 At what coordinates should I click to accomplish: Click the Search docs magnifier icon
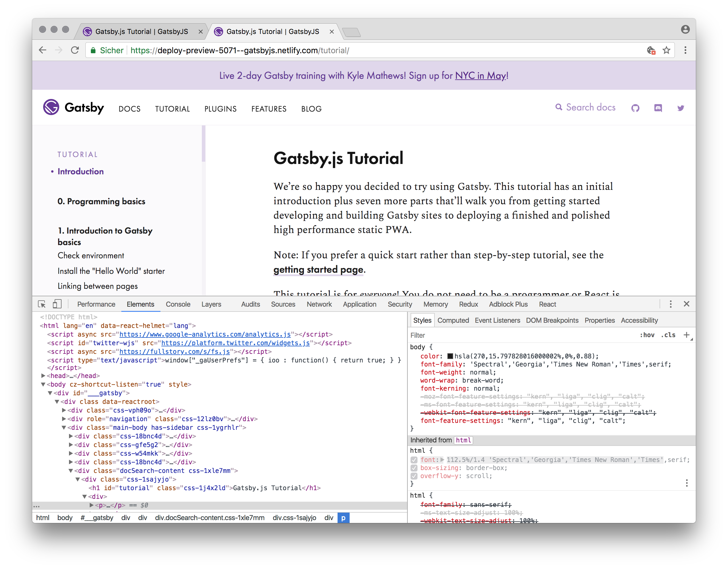(559, 107)
